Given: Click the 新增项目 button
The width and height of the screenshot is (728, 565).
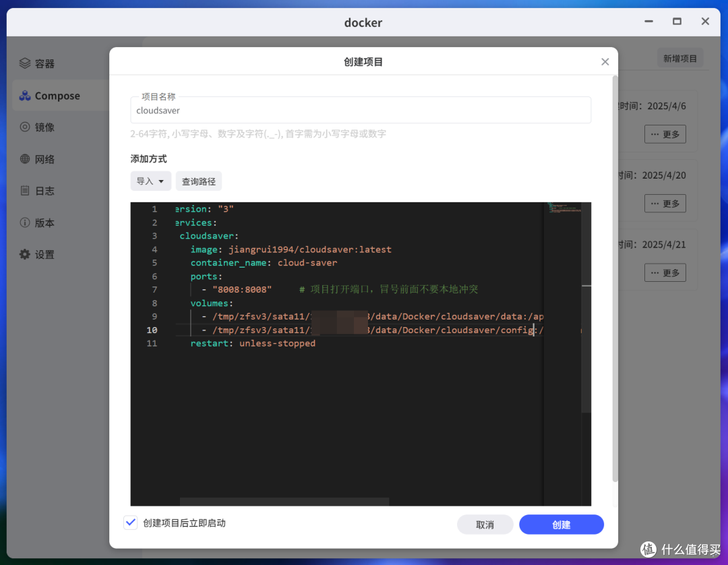Looking at the screenshot, I should [679, 57].
